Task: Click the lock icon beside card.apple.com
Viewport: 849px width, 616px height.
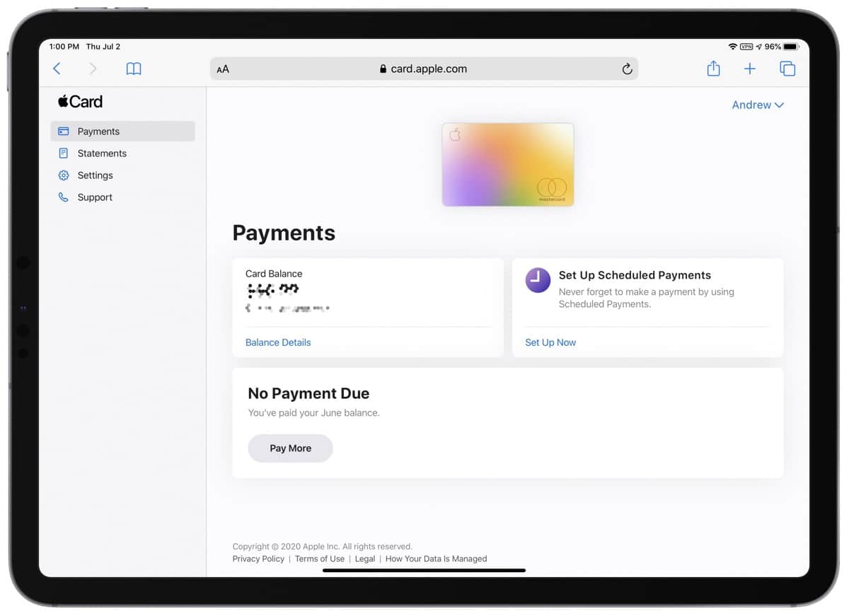Action: 383,69
